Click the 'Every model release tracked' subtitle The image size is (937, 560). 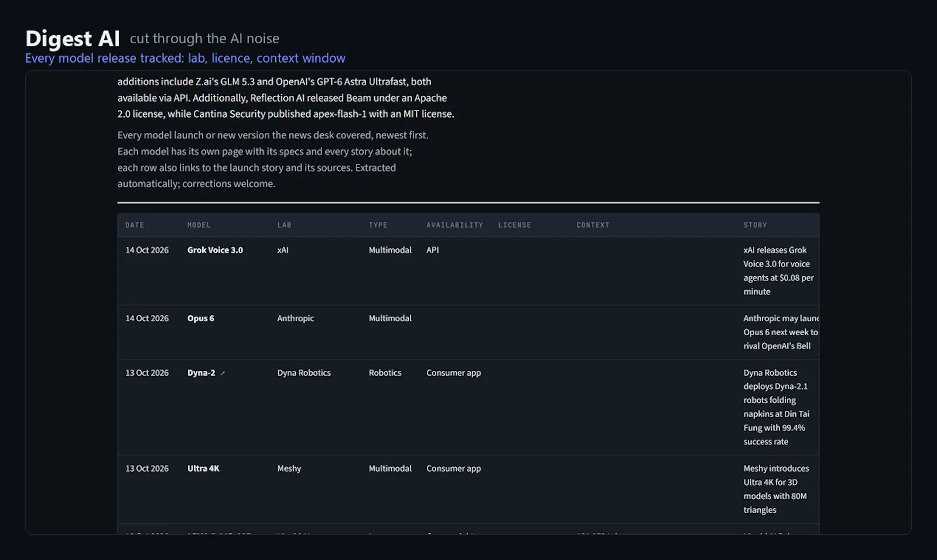(185, 58)
